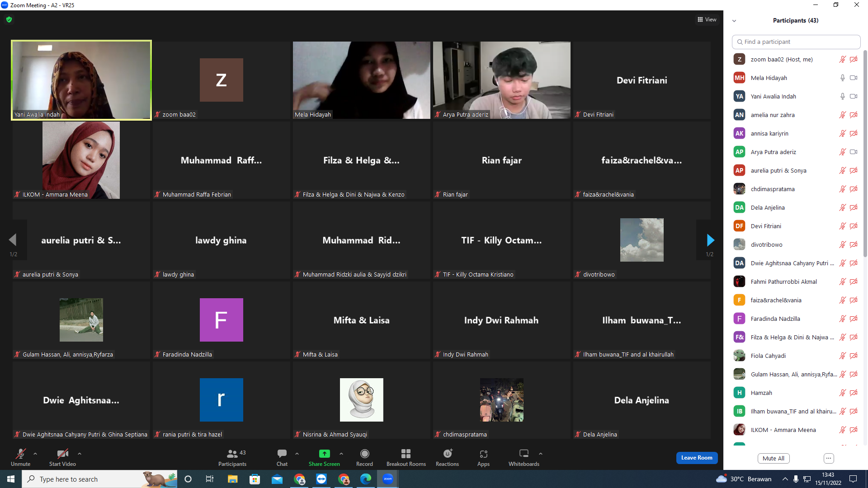The height and width of the screenshot is (488, 868).
Task: Expand share options arrow beside Share Screen
Action: pyautogui.click(x=341, y=454)
